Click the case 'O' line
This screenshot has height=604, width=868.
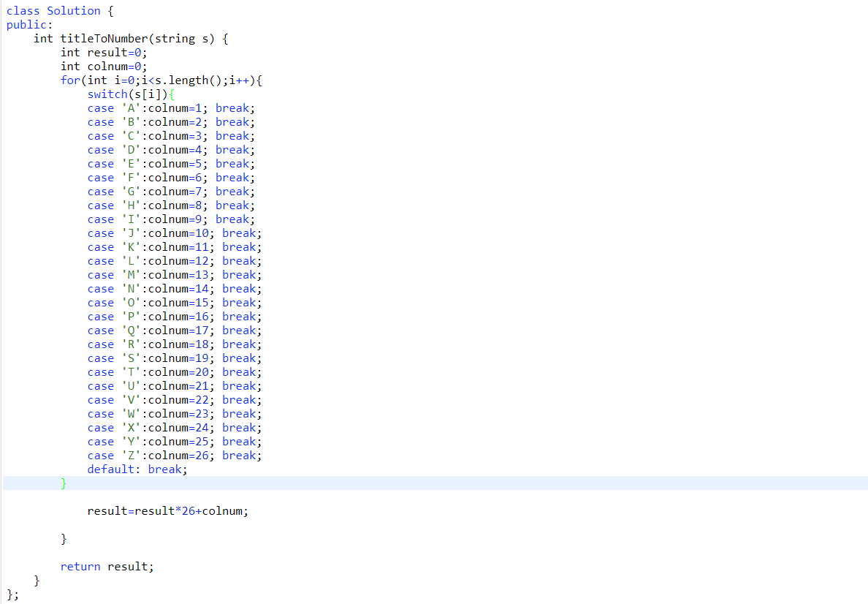175,302
